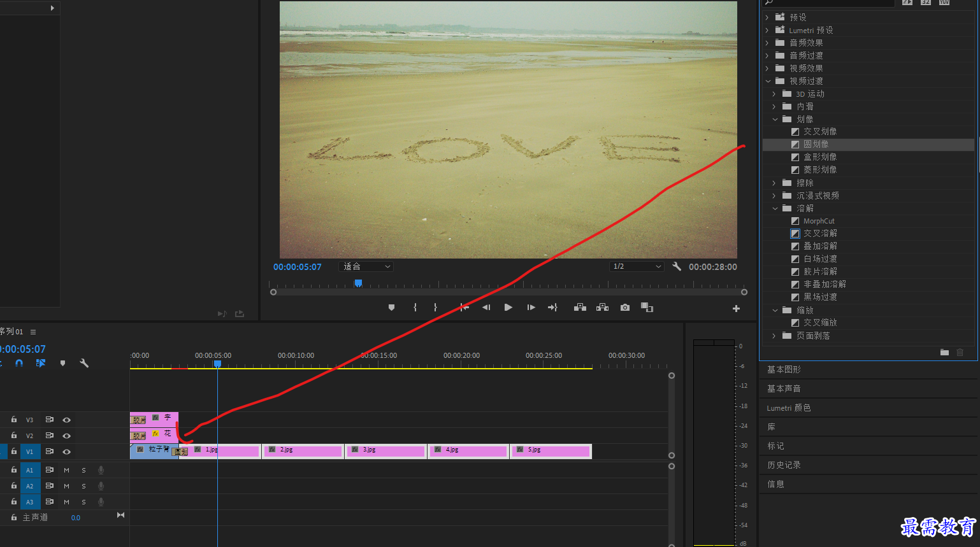The height and width of the screenshot is (547, 980).
Task: Play the sequence in Program Monitor
Action: click(508, 308)
